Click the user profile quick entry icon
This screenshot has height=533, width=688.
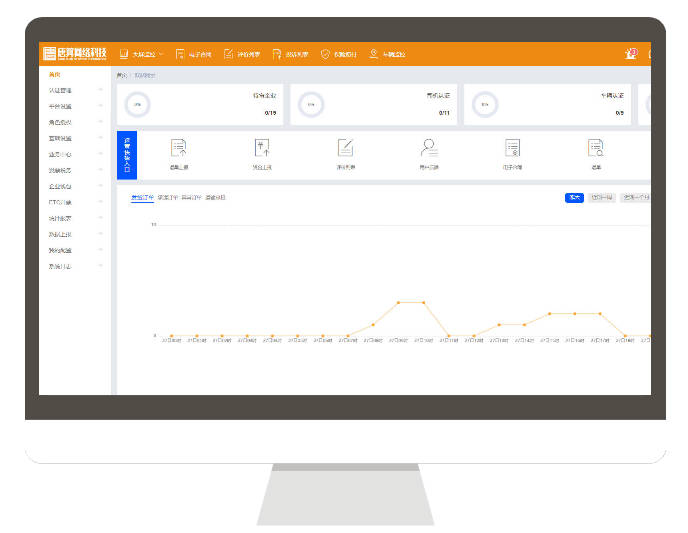point(429,148)
